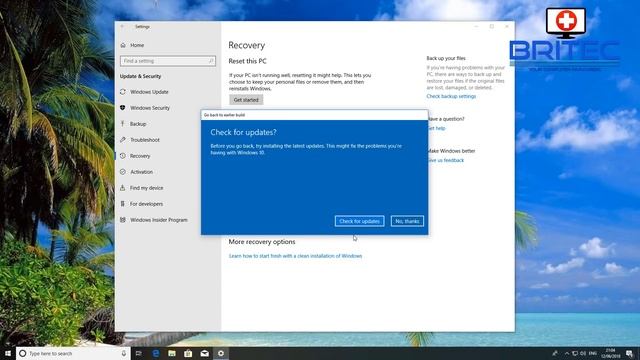Click the Check for updates? heading

click(x=243, y=132)
